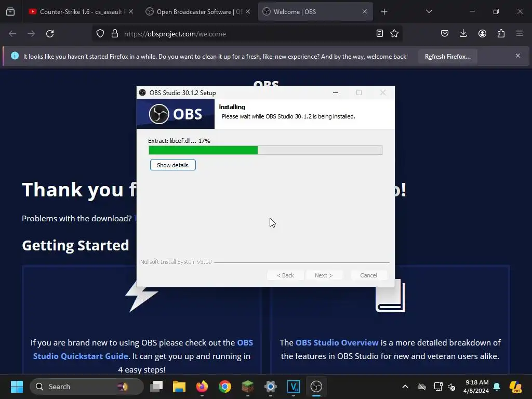This screenshot has height=399, width=532.
Task: Click Firefox forward arrow button
Action: pos(31,34)
